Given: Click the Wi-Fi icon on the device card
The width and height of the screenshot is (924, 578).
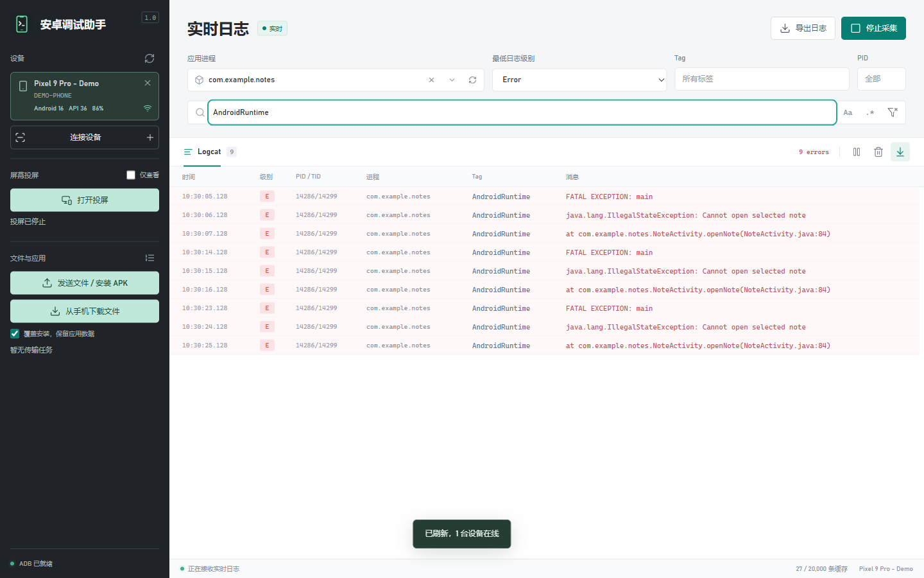Looking at the screenshot, I should click(148, 109).
